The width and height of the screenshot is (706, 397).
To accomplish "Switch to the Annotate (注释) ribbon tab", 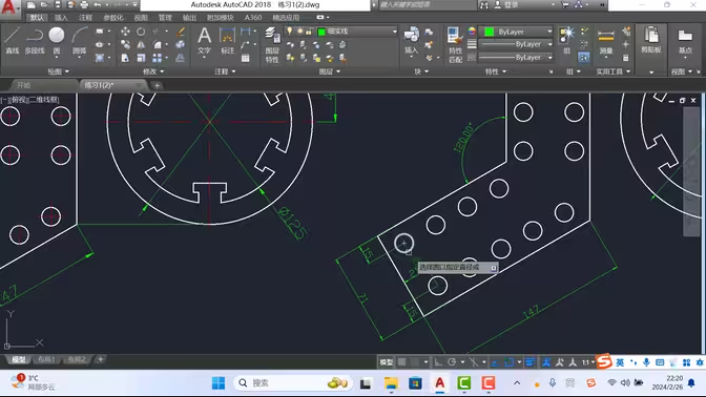I will (85, 18).
